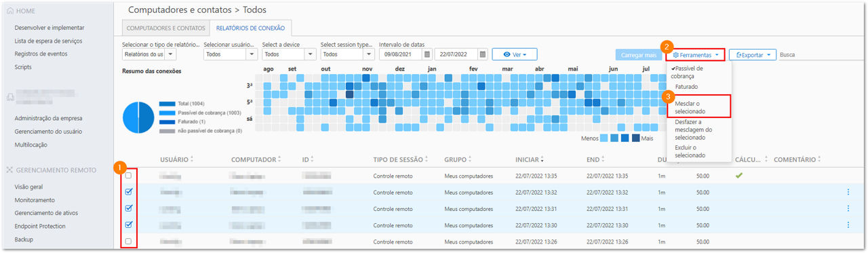Choose 'Mesclar o selecionado' menu entry
The width and height of the screenshot is (868, 253).
698,106
